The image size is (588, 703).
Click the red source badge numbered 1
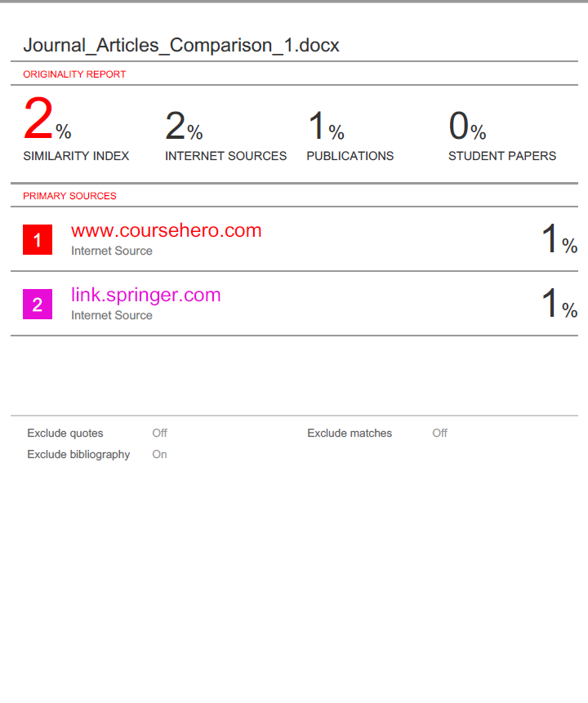[x=38, y=240]
